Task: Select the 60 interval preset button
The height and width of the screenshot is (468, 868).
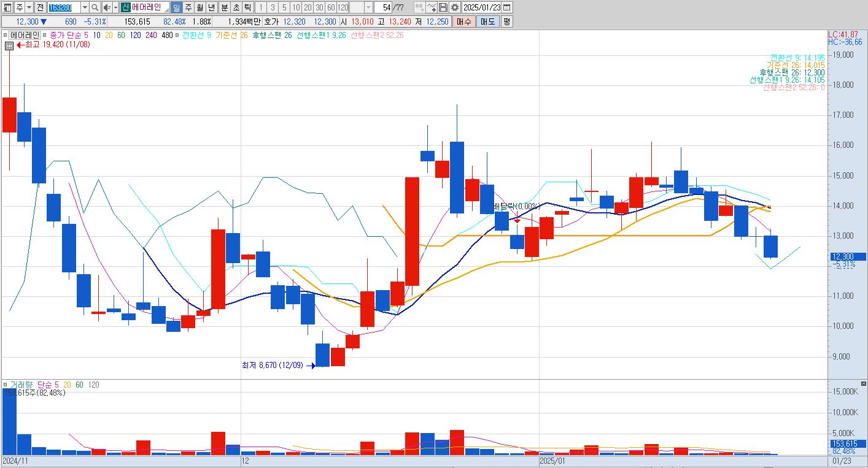Action: (331, 7)
